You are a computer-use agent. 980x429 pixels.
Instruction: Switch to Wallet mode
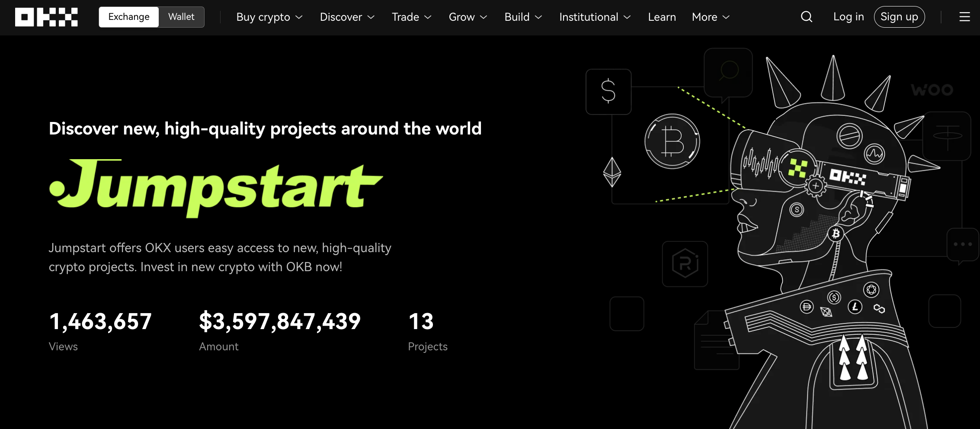pos(181,17)
